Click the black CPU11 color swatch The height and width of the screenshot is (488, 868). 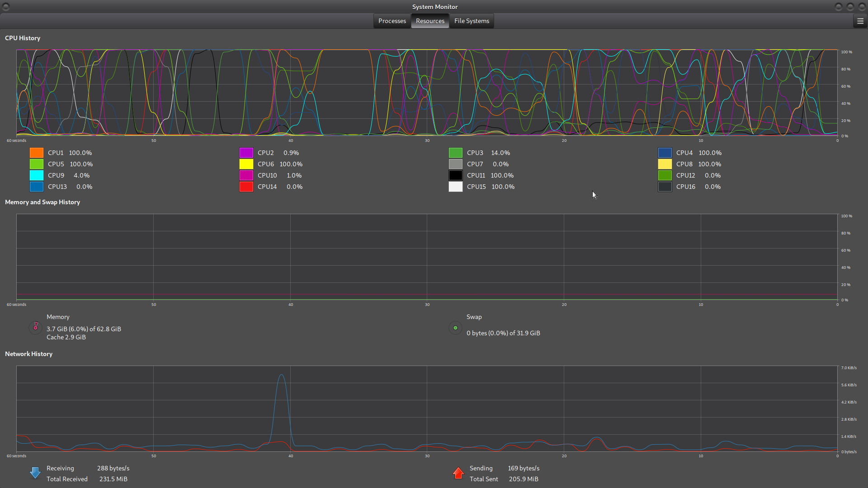coord(456,176)
